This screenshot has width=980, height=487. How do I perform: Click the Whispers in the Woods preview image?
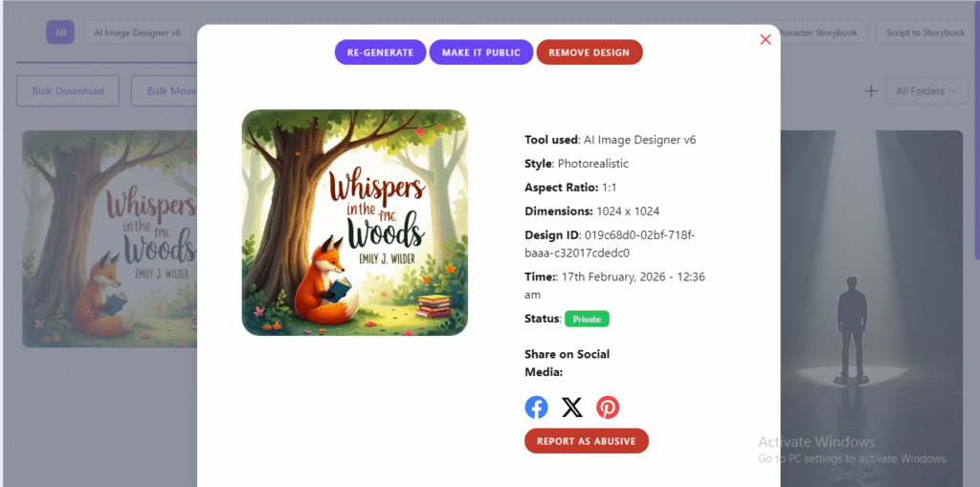(x=354, y=222)
